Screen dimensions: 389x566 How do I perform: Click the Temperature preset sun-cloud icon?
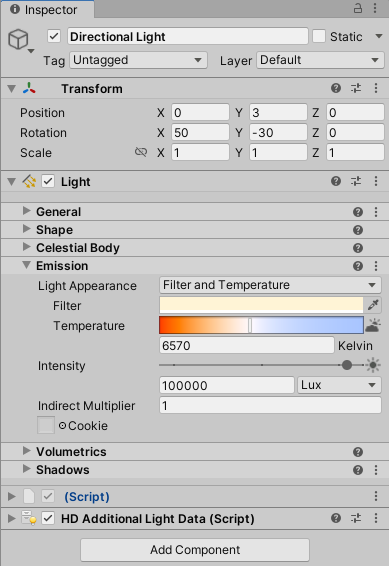373,325
